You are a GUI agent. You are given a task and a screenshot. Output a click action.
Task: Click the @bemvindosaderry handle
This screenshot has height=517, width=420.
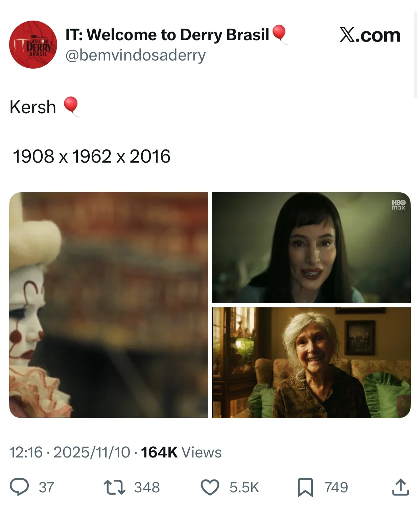tap(135, 55)
